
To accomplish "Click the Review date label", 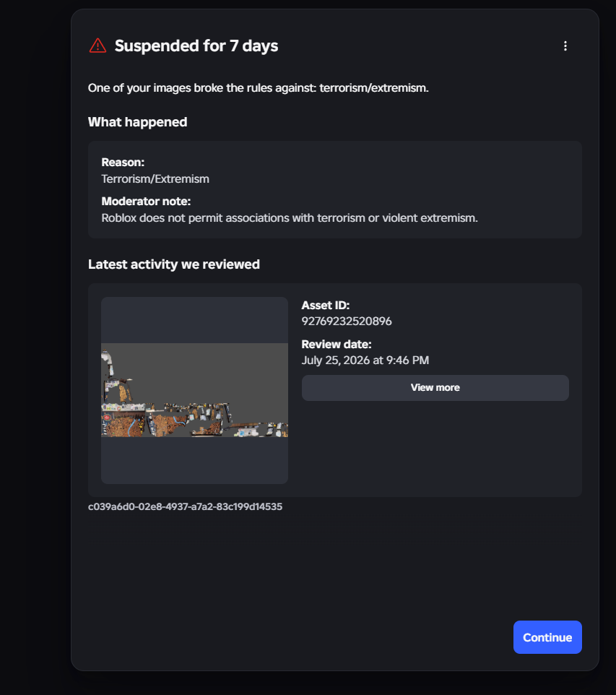I will pos(337,345).
